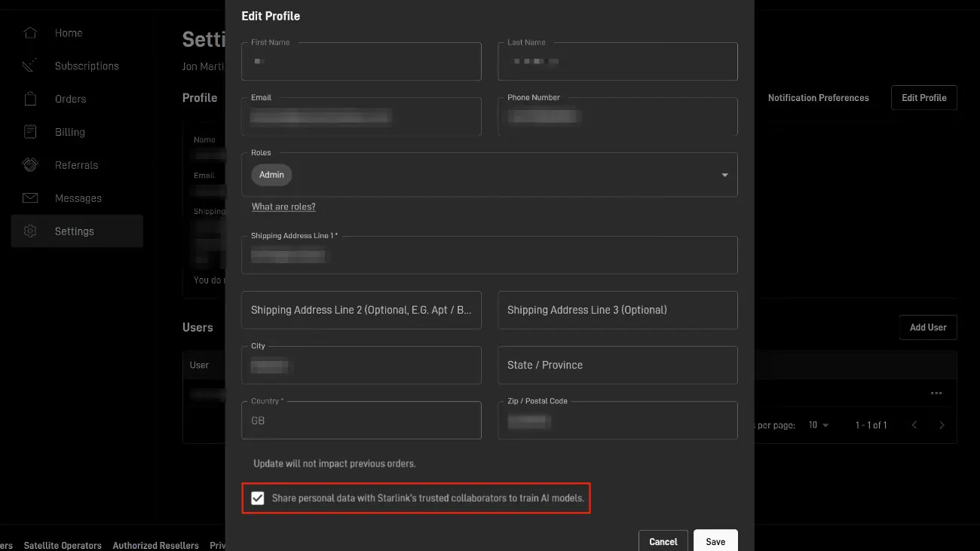Click the Orders clipboard icon
Screen dimensions: 980x551
pos(30,99)
